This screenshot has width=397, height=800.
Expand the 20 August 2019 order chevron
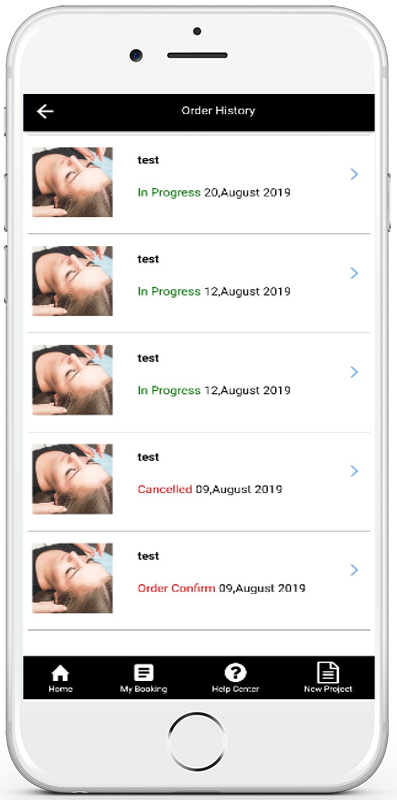point(354,174)
